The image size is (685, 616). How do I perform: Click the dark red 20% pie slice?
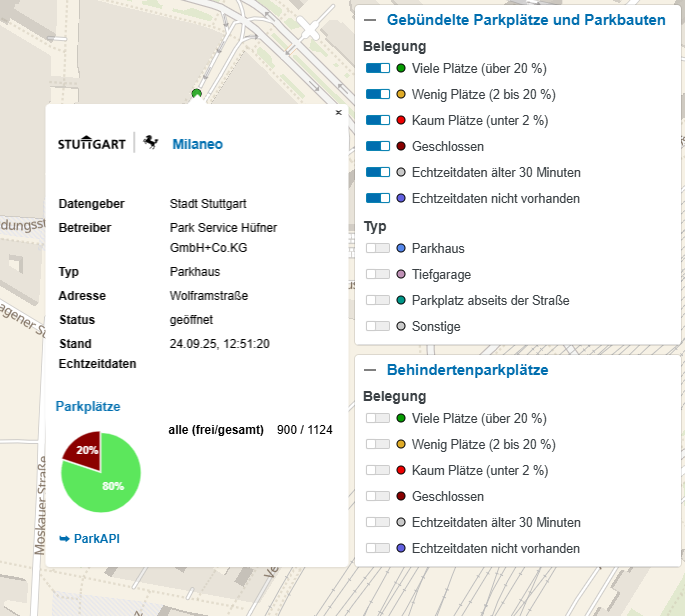point(83,448)
